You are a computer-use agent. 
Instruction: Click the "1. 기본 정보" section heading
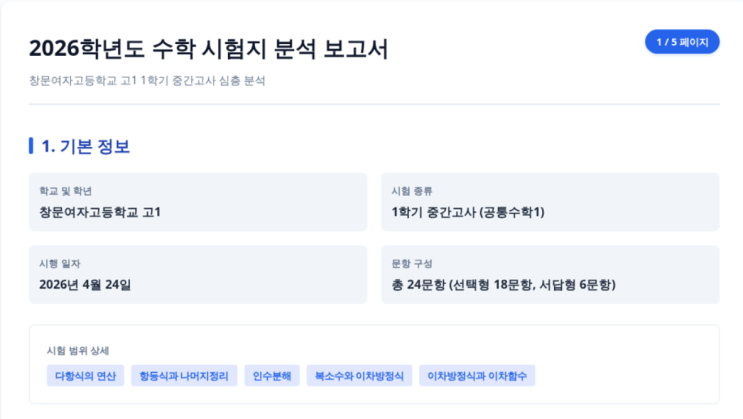click(x=85, y=146)
